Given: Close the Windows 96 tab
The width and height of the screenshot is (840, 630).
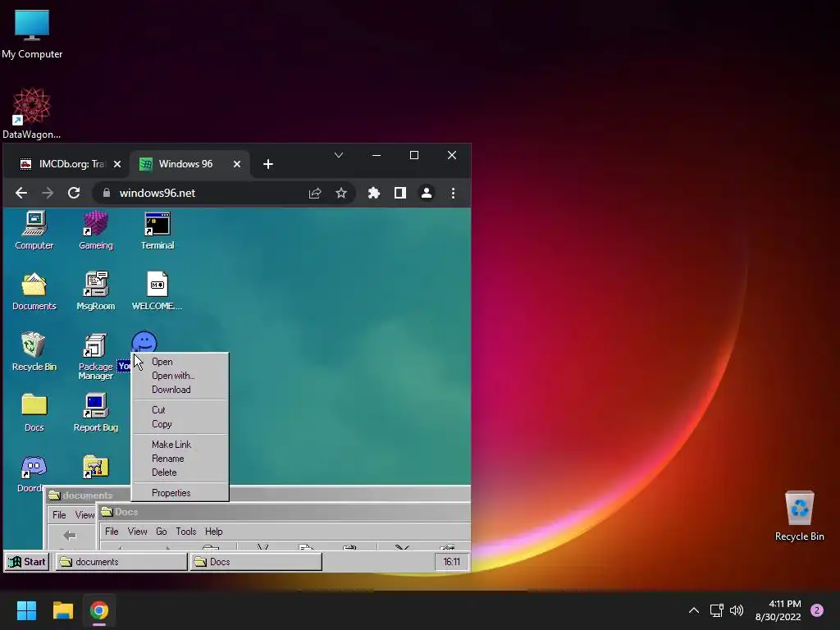Looking at the screenshot, I should coord(237,164).
